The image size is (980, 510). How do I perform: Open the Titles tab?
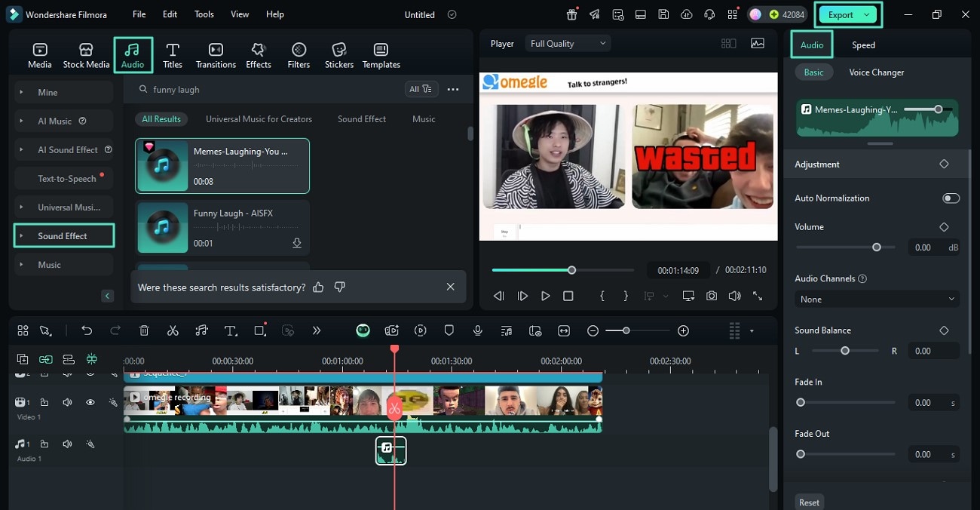[173, 56]
